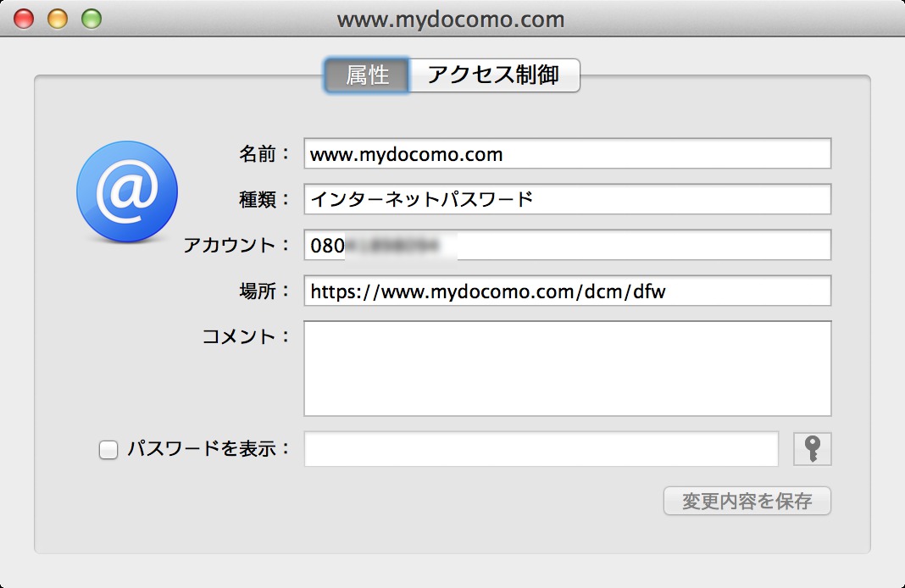Click the 名前 label
Viewport: 905px width, 588px height.
tap(264, 153)
